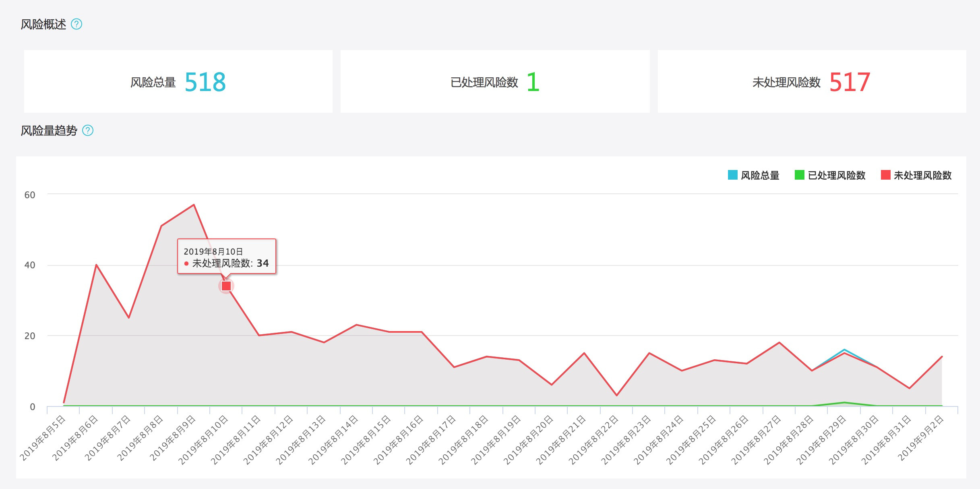Click the red number 517

click(x=850, y=82)
